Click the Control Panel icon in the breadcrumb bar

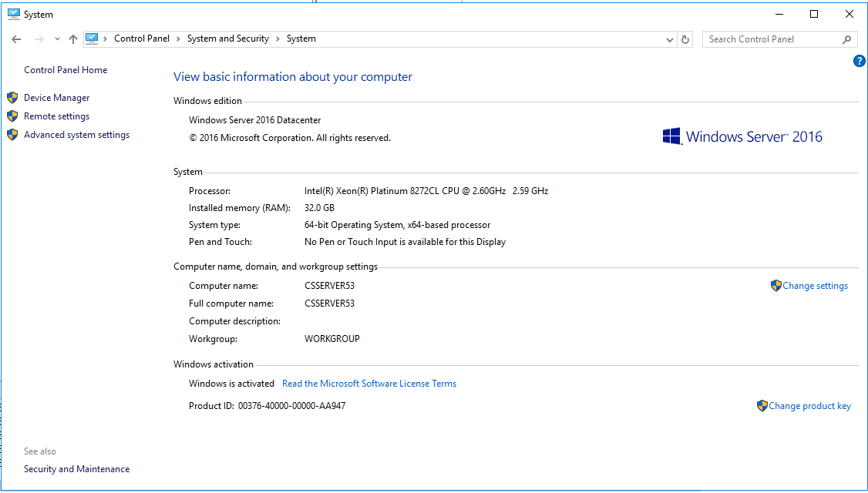pyautogui.click(x=93, y=38)
